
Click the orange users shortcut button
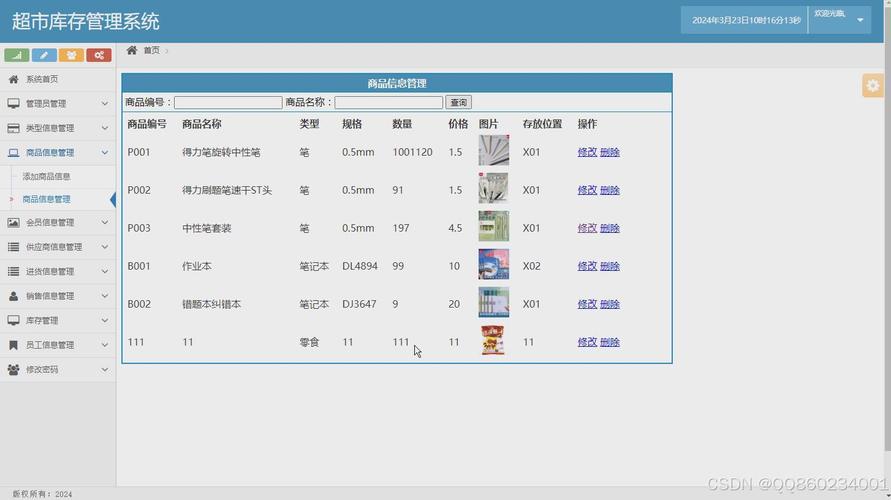click(72, 55)
